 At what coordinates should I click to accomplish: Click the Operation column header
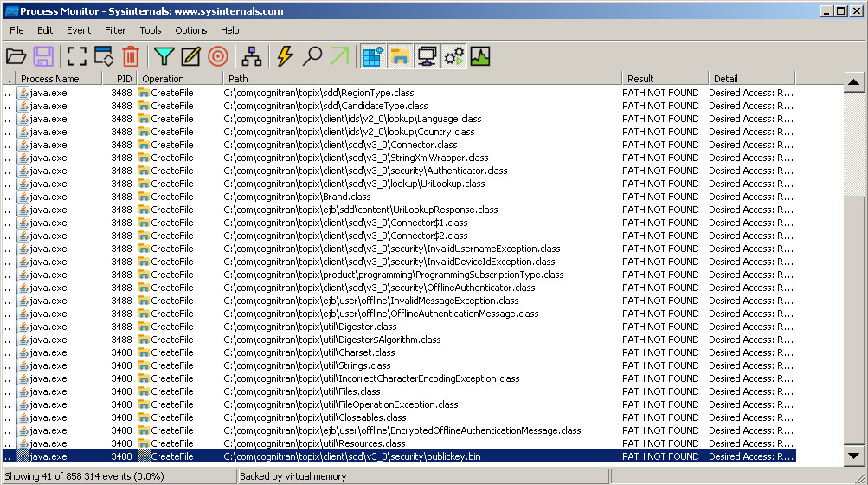179,79
